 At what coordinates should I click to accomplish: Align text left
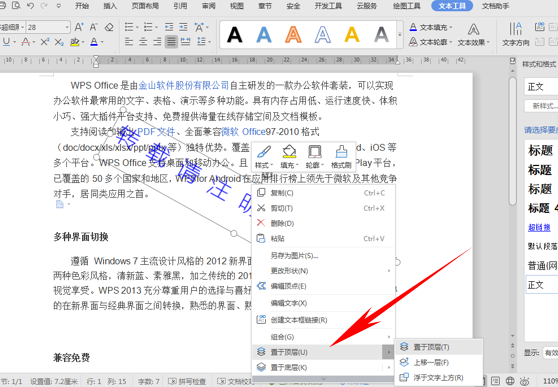click(129, 42)
